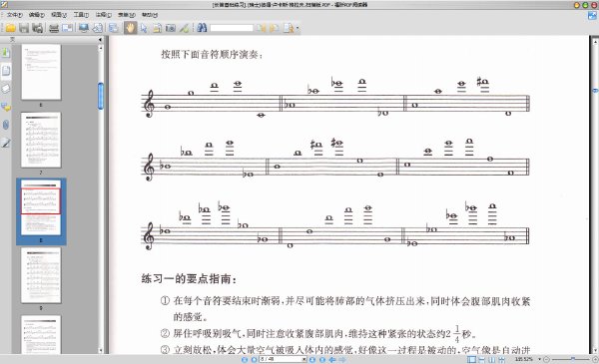Open the 工具 (Tools) menu
The image size is (599, 364).
pos(81,15)
